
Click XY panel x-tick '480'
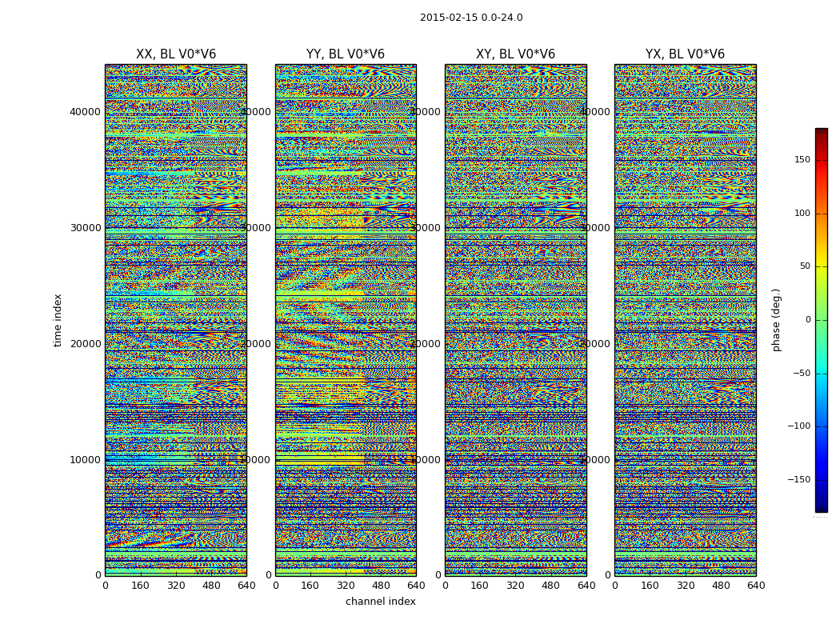coord(550,586)
